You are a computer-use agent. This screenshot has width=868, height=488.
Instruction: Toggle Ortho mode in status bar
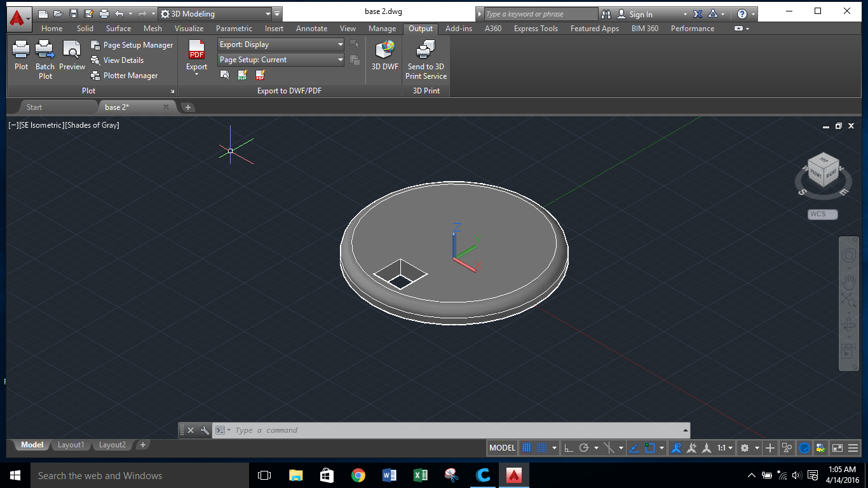click(569, 448)
